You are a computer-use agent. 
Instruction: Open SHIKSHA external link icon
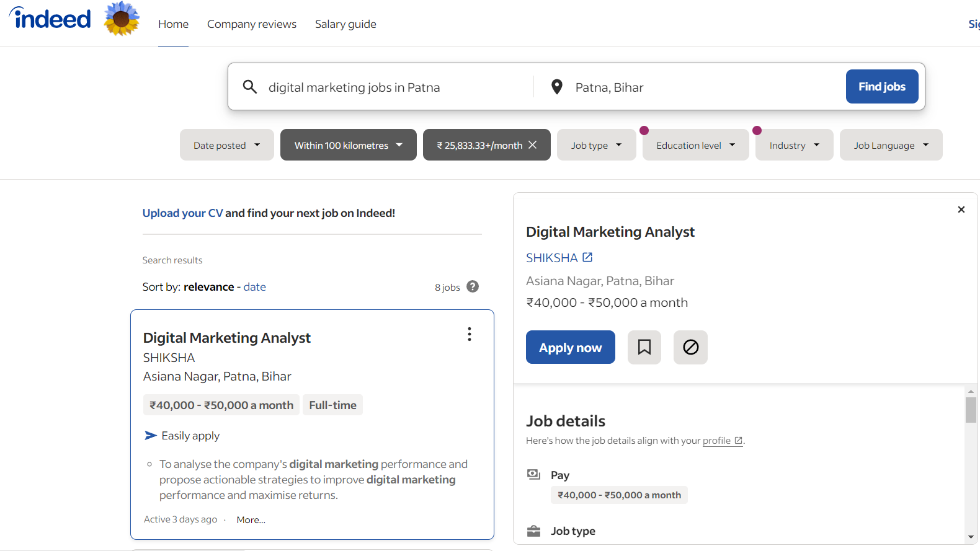587,257
